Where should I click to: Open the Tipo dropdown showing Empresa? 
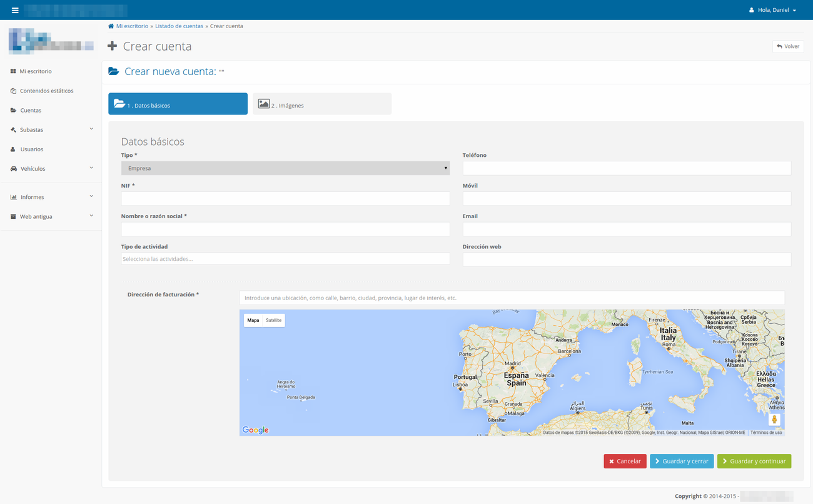click(285, 168)
